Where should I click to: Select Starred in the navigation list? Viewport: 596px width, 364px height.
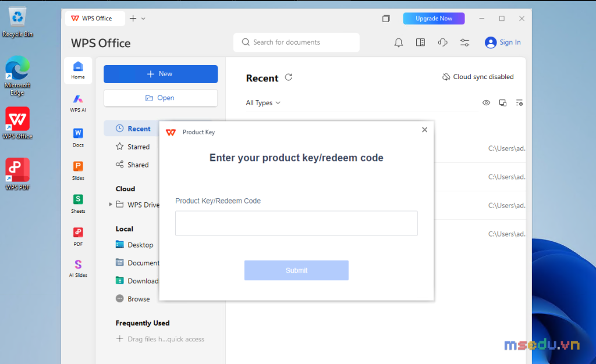point(133,147)
